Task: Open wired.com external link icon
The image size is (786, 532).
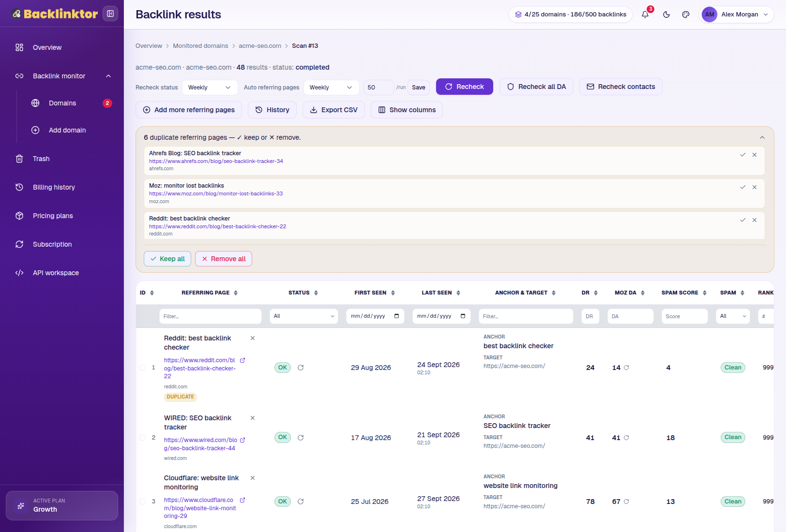Action: point(242,440)
